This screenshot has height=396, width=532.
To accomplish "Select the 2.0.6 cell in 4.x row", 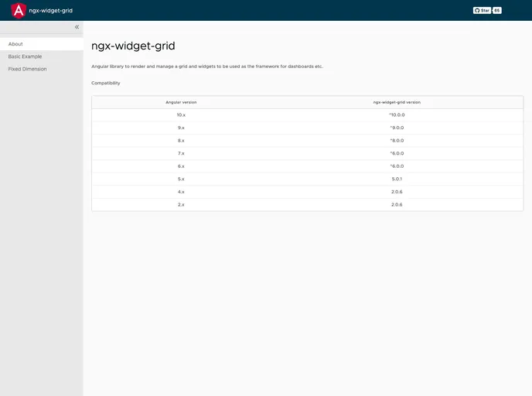I will click(397, 192).
